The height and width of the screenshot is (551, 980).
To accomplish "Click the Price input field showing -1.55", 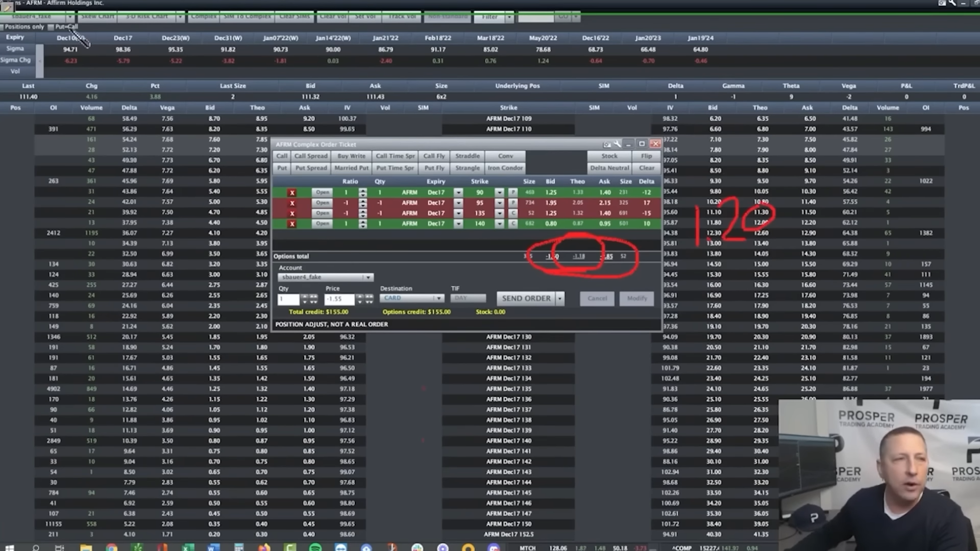I will coord(339,299).
